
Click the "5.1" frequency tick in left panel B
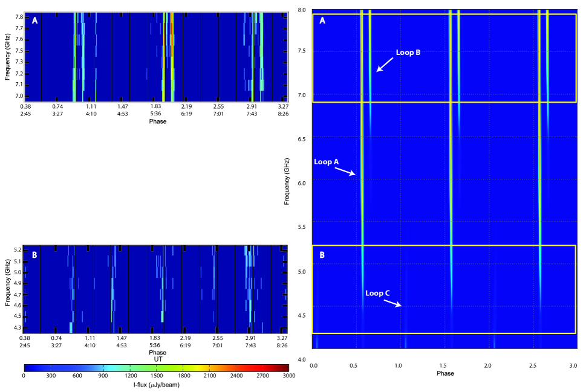18,262
